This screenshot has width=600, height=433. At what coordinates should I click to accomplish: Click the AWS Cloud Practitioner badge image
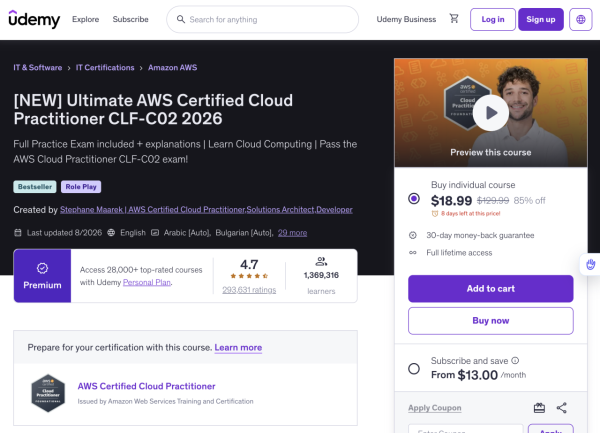pos(48,393)
